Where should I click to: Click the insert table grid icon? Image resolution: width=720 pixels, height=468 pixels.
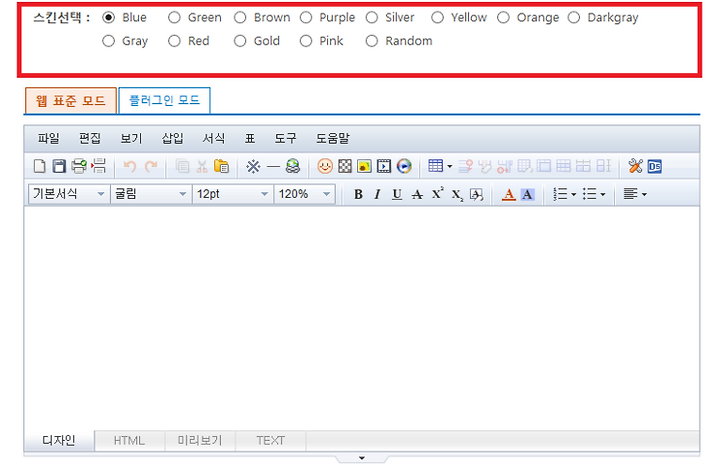click(x=435, y=166)
